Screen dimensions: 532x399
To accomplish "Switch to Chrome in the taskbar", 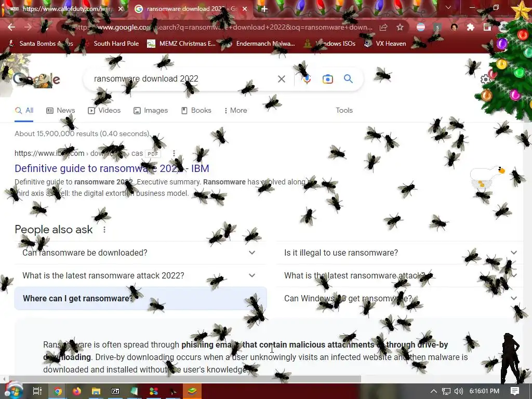I will (58, 391).
